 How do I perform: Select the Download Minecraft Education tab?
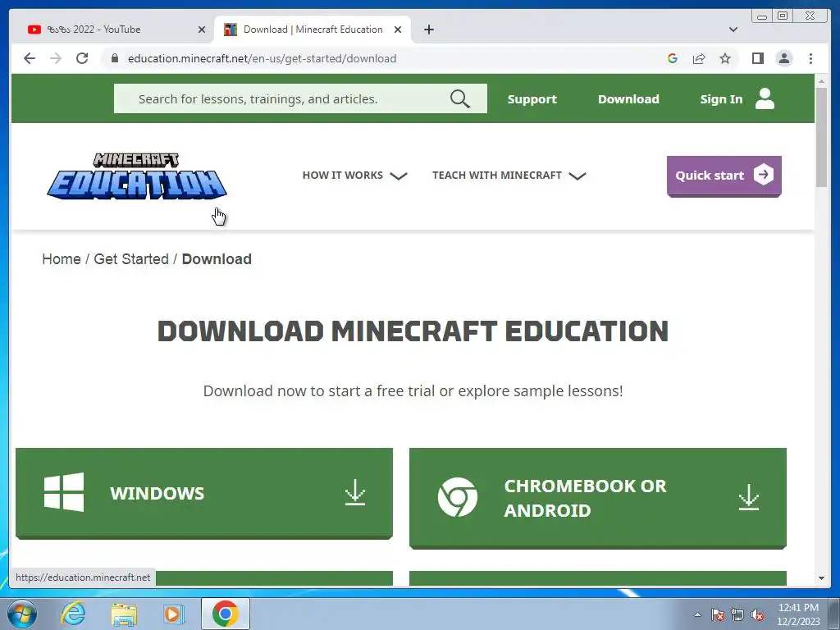pyautogui.click(x=313, y=30)
